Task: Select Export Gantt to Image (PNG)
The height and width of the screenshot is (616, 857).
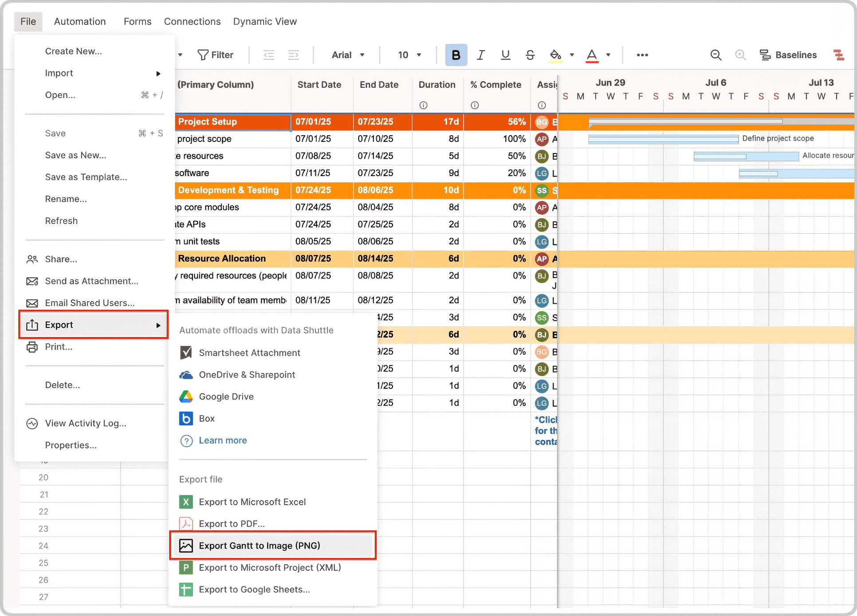Action: [x=259, y=545]
